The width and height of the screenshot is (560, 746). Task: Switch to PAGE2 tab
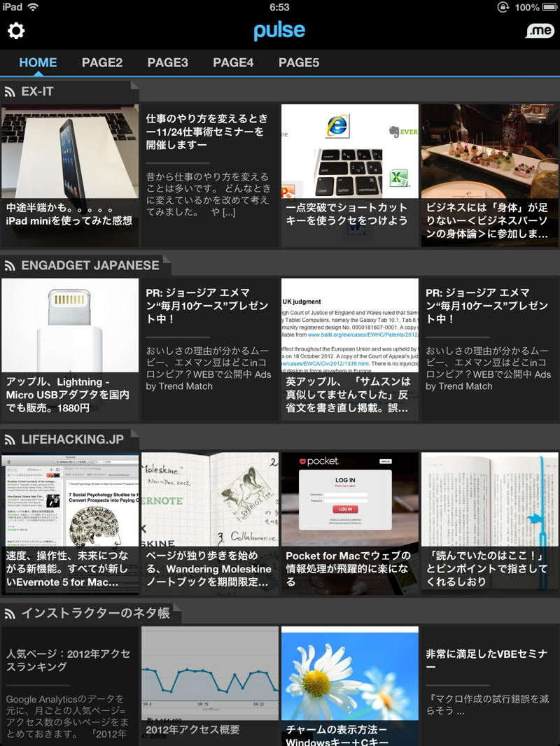tap(101, 63)
